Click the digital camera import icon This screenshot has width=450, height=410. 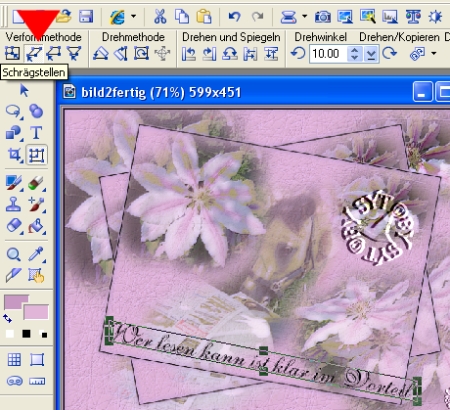[x=323, y=16]
